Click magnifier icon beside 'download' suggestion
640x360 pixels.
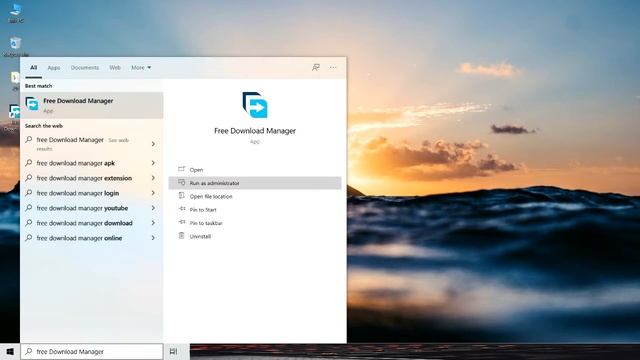(29, 222)
